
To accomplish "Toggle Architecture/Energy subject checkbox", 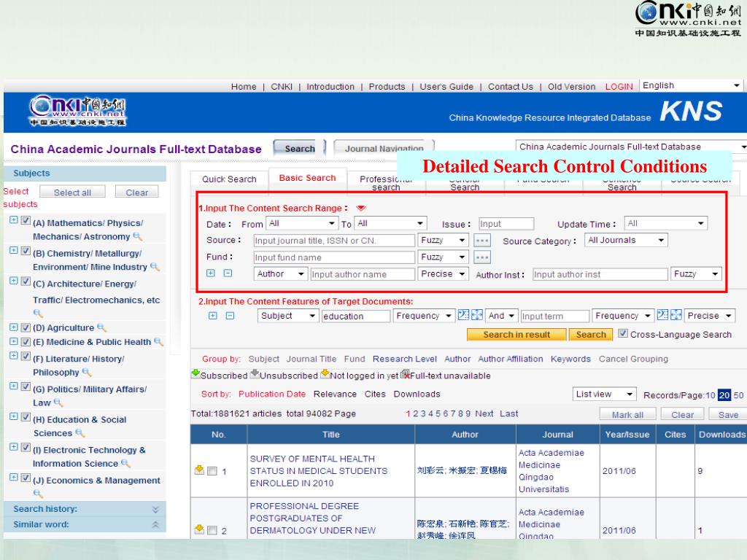I will coord(26,281).
